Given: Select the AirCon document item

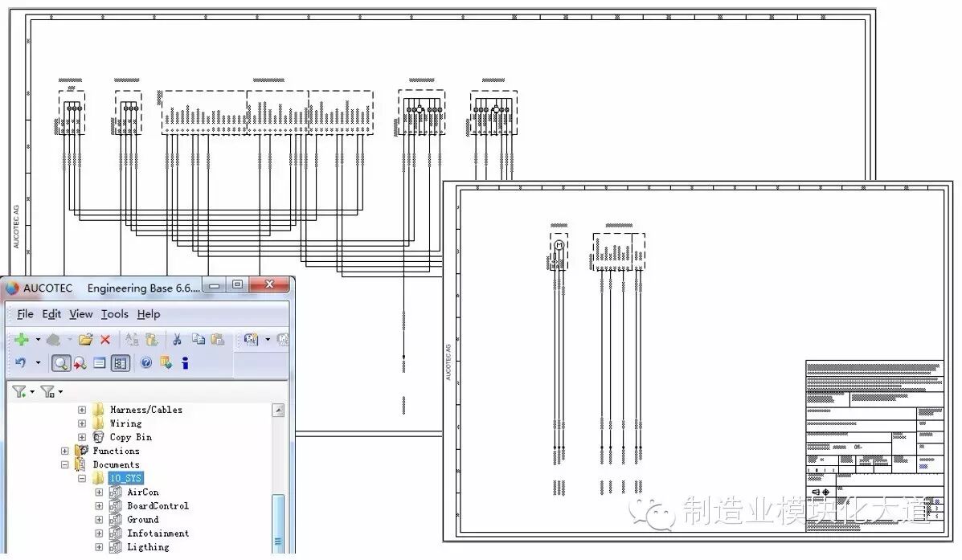Looking at the screenshot, I should pyautogui.click(x=143, y=492).
